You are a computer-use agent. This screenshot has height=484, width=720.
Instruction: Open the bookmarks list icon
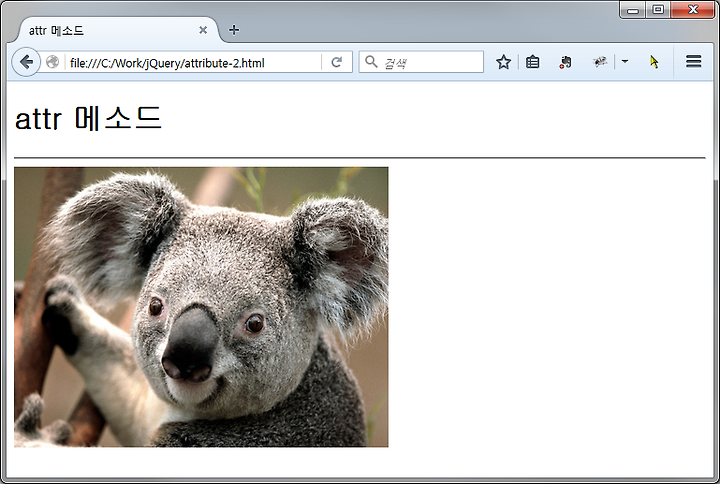pos(533,62)
